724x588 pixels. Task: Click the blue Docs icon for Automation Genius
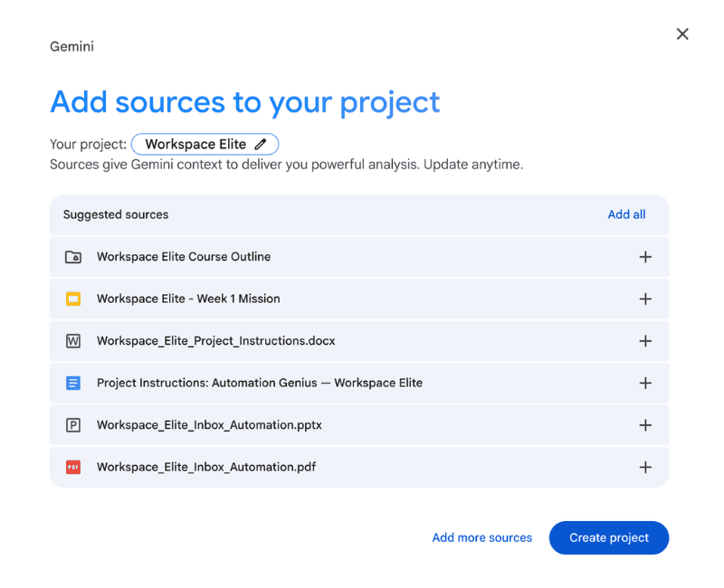click(73, 383)
